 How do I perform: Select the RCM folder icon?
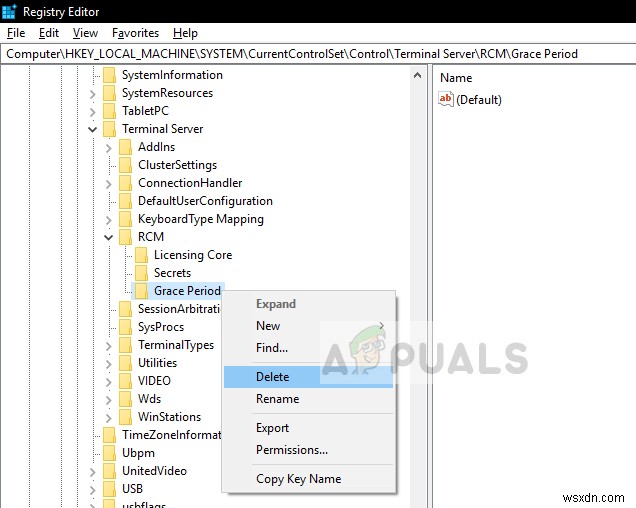pyautogui.click(x=126, y=237)
